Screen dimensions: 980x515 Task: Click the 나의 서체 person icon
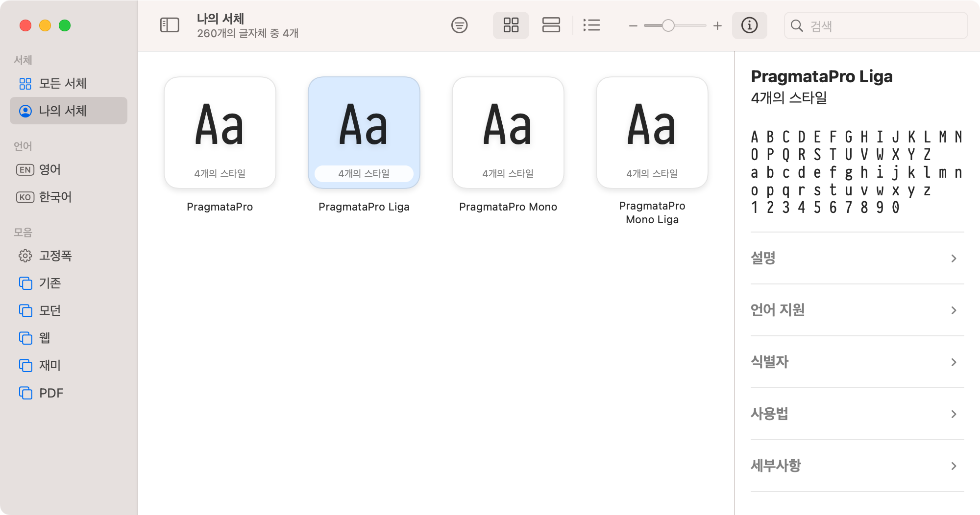(x=25, y=111)
